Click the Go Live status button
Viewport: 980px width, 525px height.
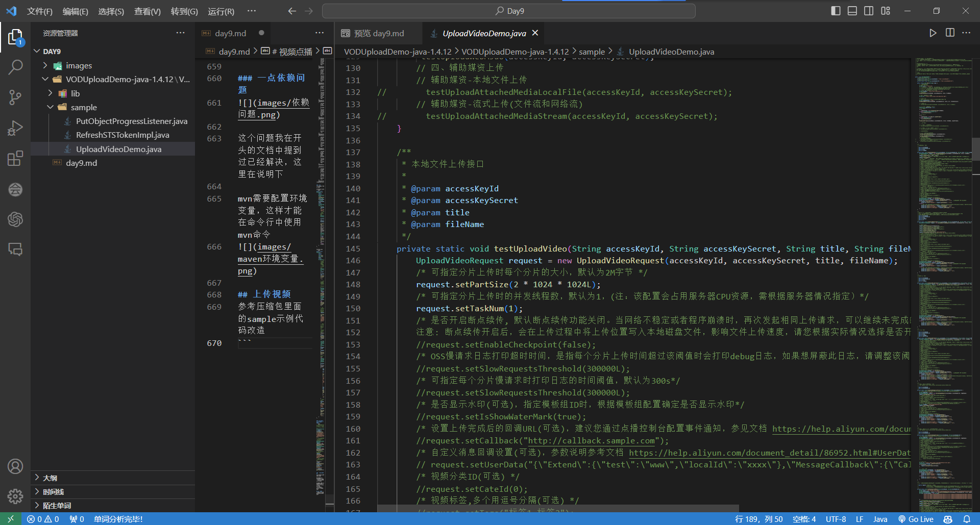[x=916, y=519]
